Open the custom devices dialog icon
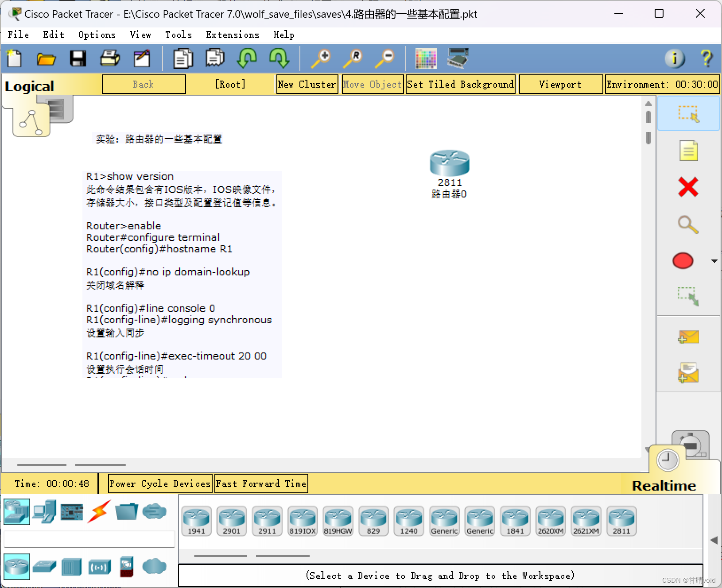This screenshot has height=588, width=722. tap(458, 58)
